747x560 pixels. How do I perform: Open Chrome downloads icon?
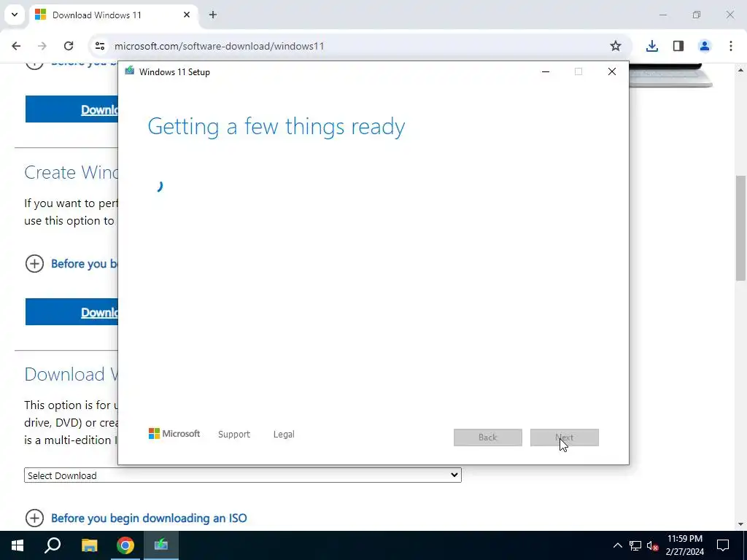(x=651, y=46)
